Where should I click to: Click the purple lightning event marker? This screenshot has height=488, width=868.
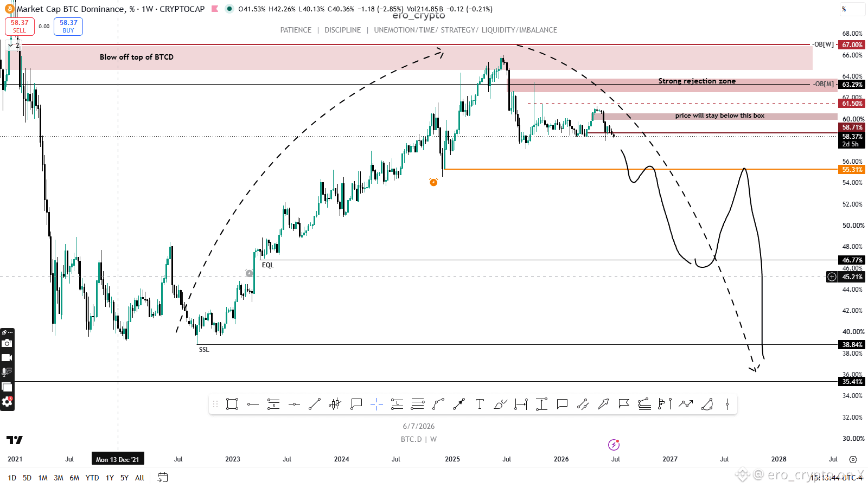pyautogui.click(x=614, y=445)
